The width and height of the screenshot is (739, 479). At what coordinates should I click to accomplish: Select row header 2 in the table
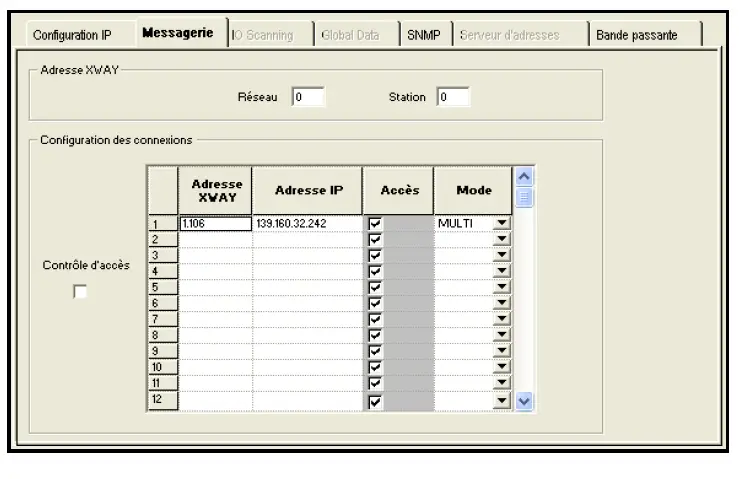tap(163, 240)
